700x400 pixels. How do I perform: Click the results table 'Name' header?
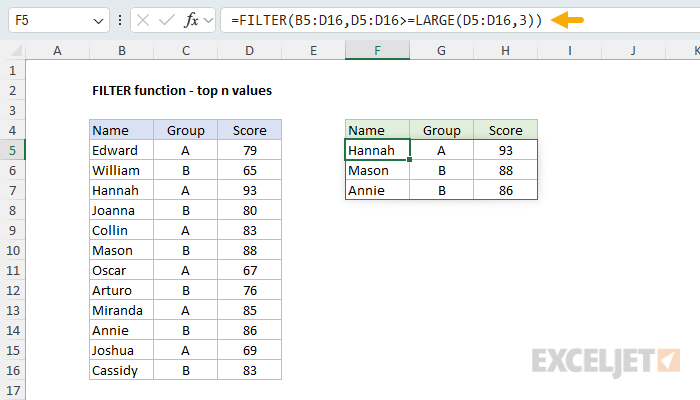[377, 130]
